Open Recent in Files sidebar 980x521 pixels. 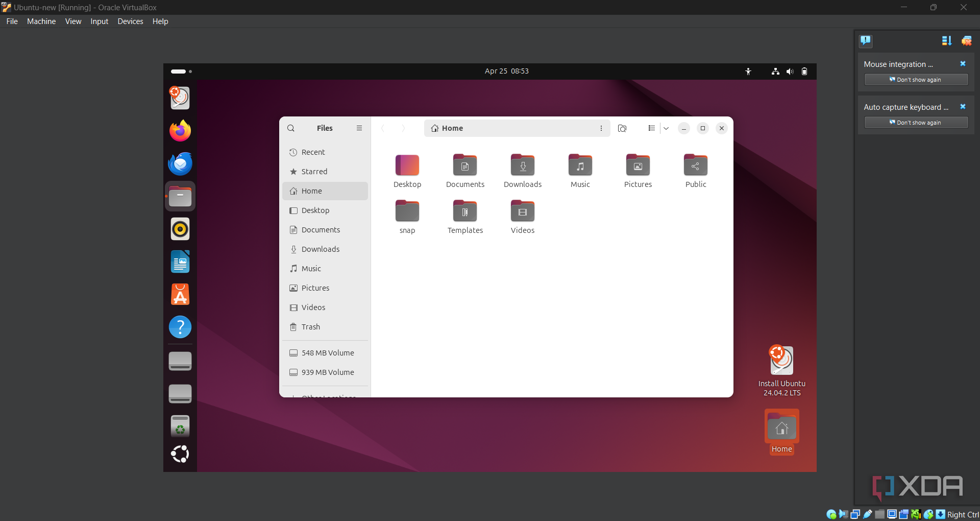[325, 152]
